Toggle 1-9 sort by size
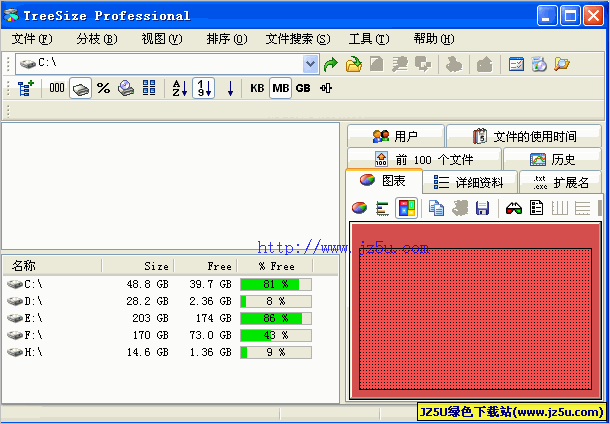 coord(203,88)
